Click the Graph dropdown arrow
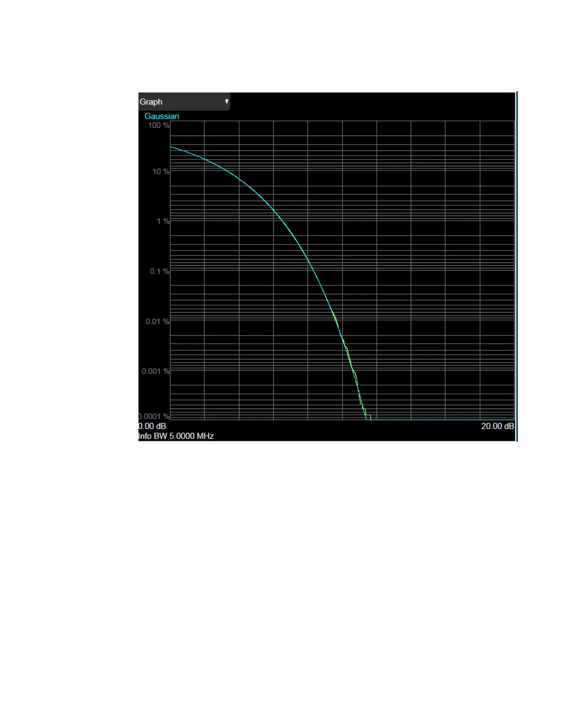The width and height of the screenshot is (563, 728). (226, 102)
